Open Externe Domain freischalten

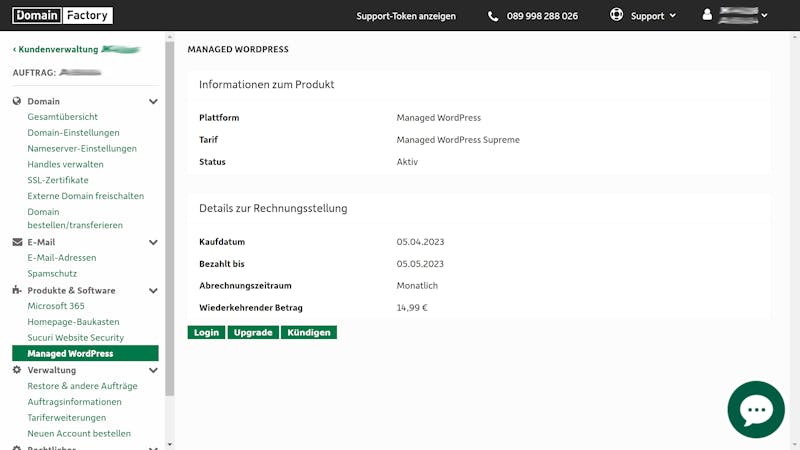click(x=86, y=196)
